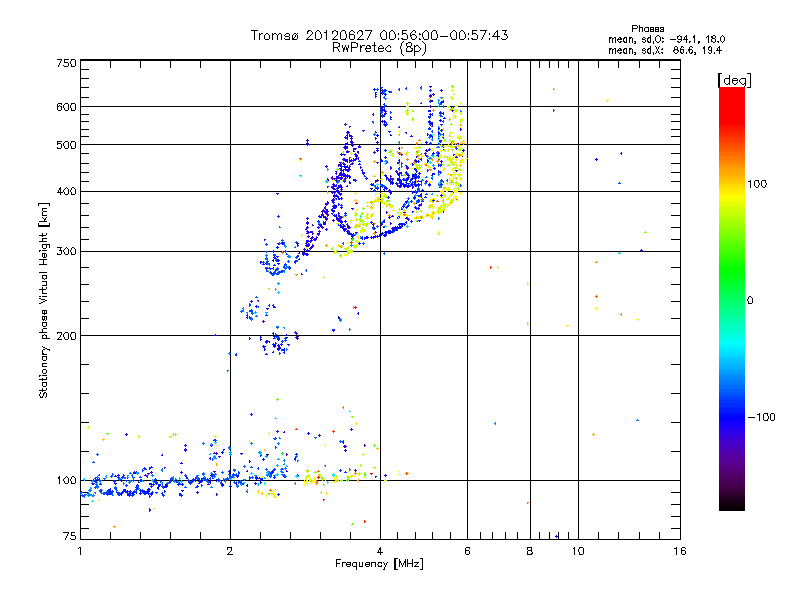Click the y-axis '600' tick label
Viewport: 800px width, 600px height.
tap(67, 107)
